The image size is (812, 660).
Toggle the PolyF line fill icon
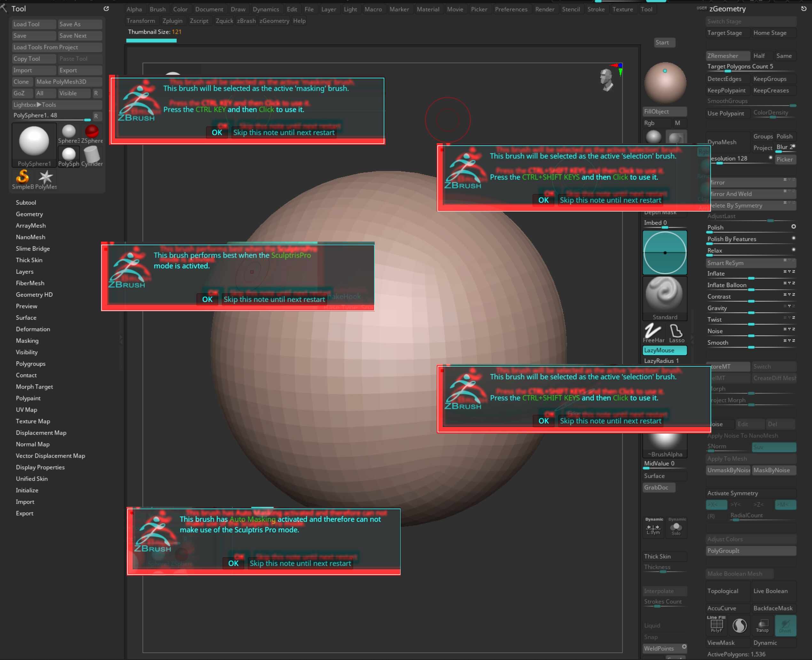716,625
